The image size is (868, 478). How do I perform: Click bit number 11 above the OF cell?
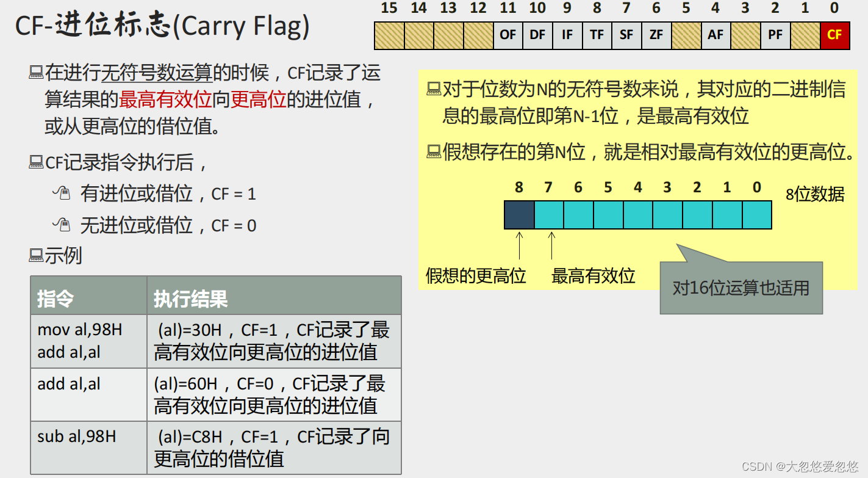pyautogui.click(x=508, y=9)
